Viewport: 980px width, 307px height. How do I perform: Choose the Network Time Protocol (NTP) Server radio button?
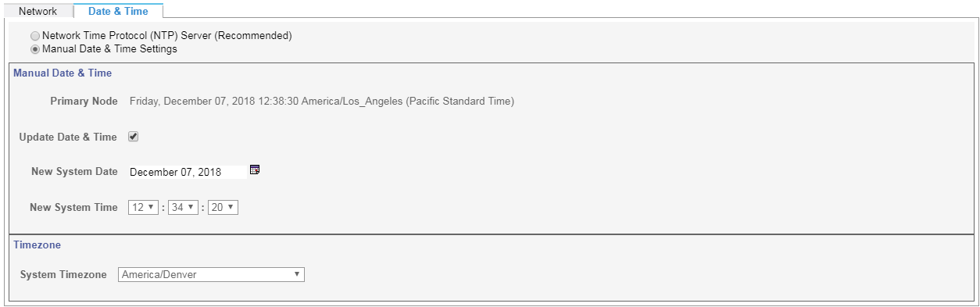coord(34,36)
